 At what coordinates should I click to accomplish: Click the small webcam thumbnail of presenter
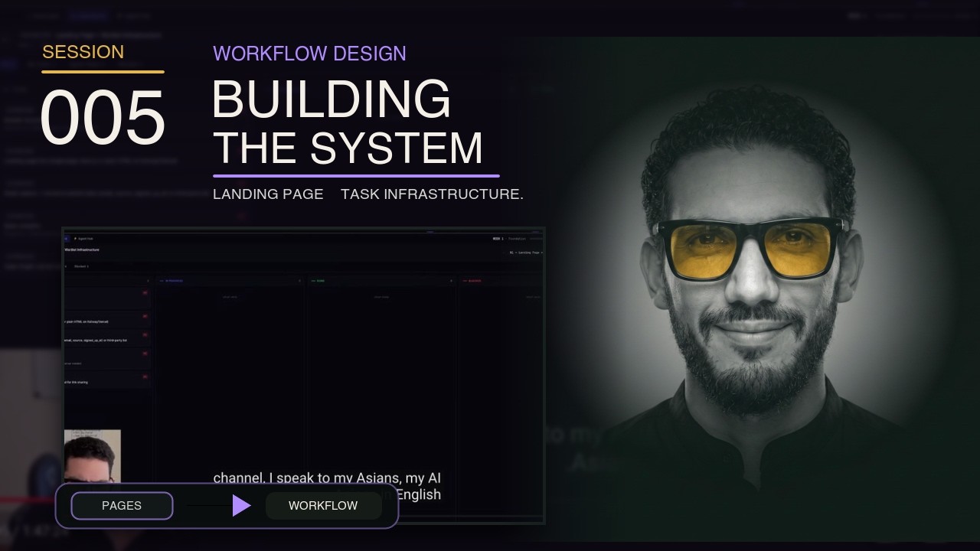point(92,456)
